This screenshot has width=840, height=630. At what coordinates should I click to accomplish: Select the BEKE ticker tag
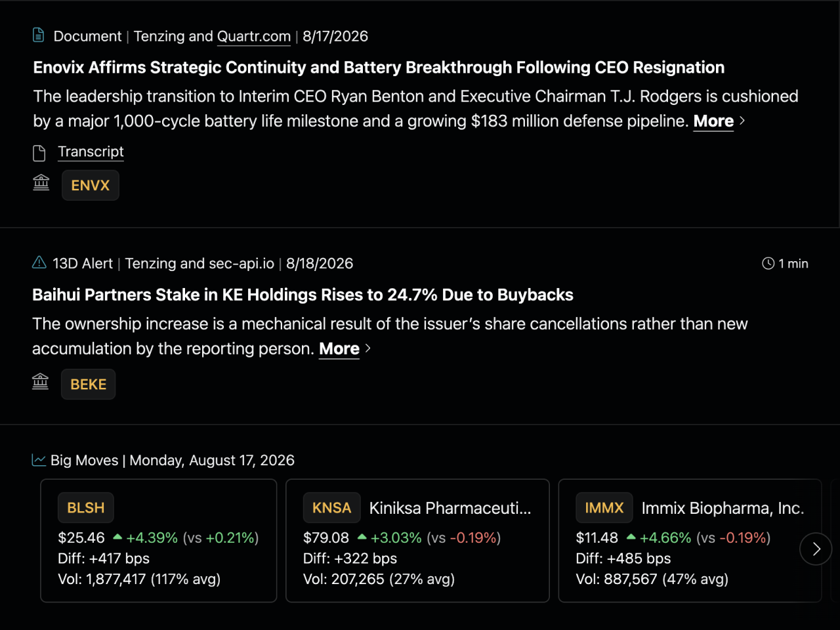click(x=89, y=384)
